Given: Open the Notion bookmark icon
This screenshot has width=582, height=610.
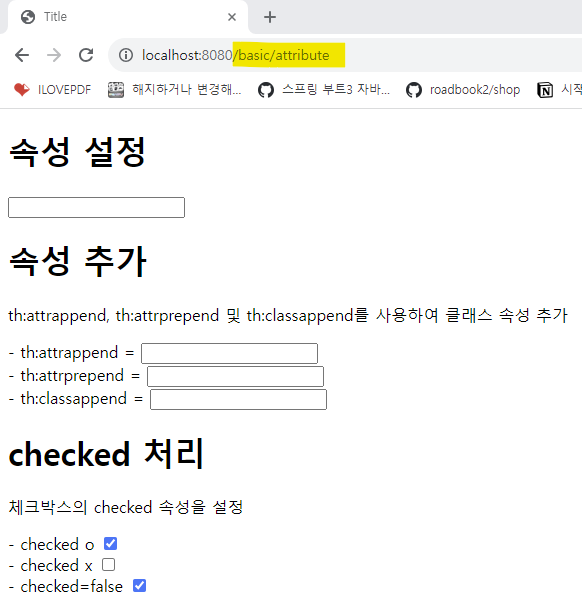Looking at the screenshot, I should click(545, 90).
